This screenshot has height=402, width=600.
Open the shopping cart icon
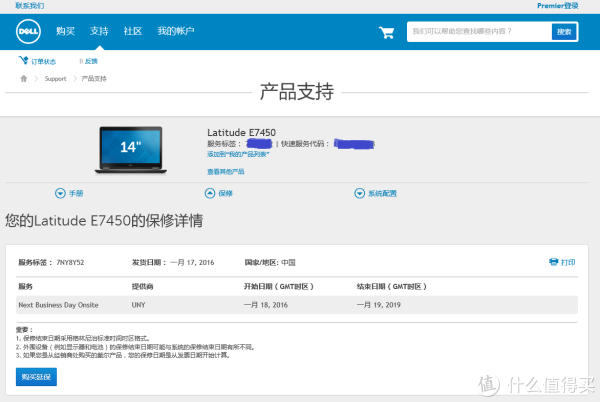386,33
